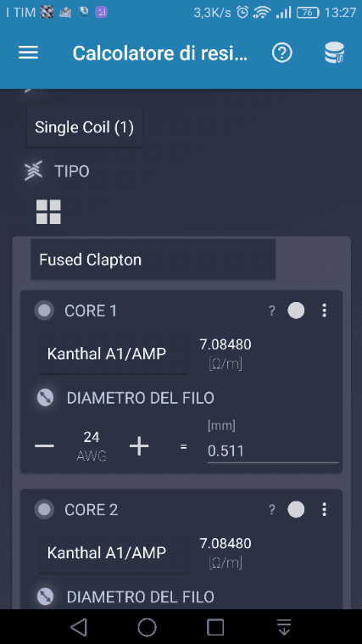Click the 0.511 mm diameter input field
Screen dimensions: 362x644
(x=273, y=451)
